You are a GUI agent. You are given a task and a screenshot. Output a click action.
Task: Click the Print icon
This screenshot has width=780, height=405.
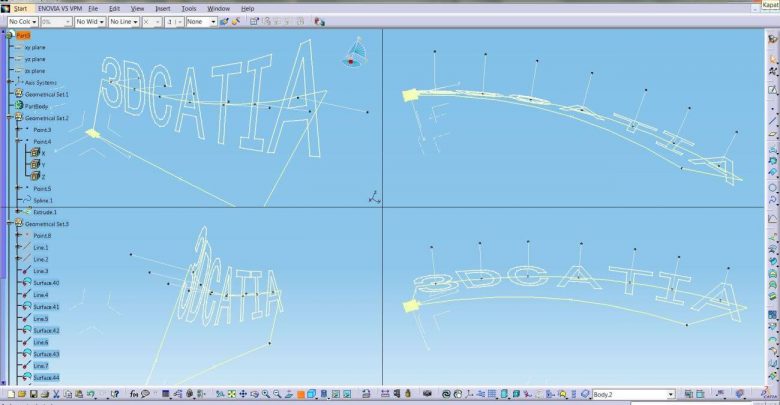tap(45, 394)
